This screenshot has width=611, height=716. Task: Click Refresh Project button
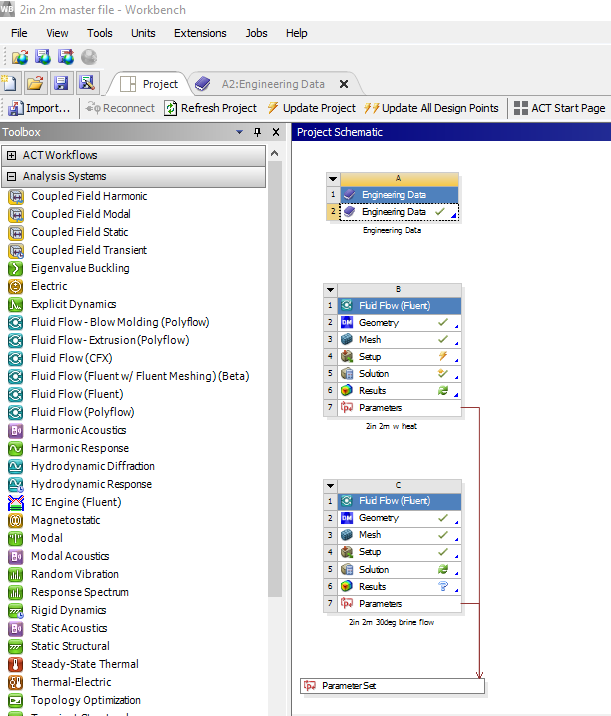tap(211, 108)
